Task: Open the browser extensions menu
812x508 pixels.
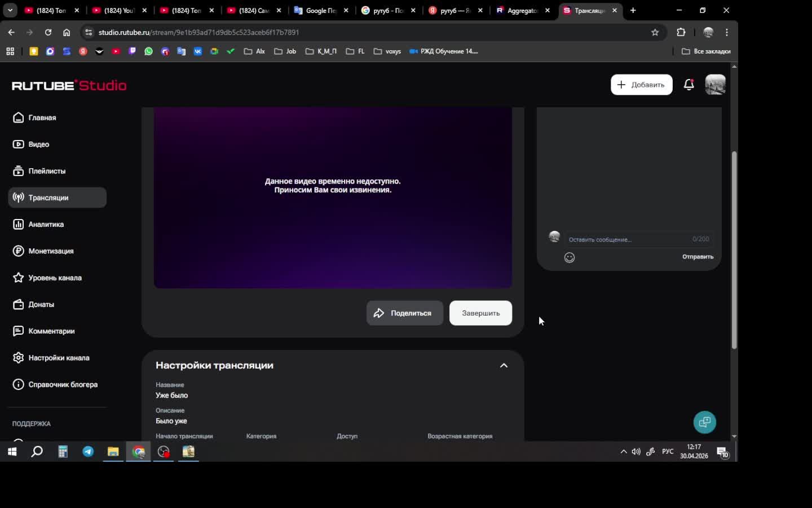Action: (681, 33)
